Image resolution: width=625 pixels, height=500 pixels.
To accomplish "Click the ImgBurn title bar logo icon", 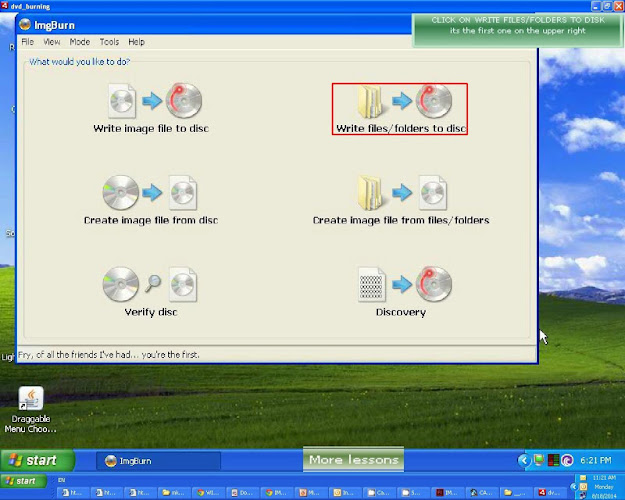I will pyautogui.click(x=25, y=25).
